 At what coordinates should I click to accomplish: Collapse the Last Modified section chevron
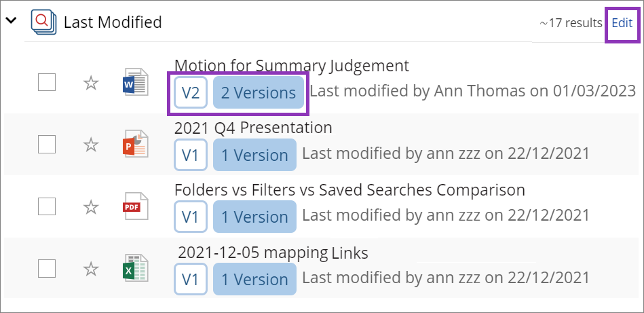[11, 21]
